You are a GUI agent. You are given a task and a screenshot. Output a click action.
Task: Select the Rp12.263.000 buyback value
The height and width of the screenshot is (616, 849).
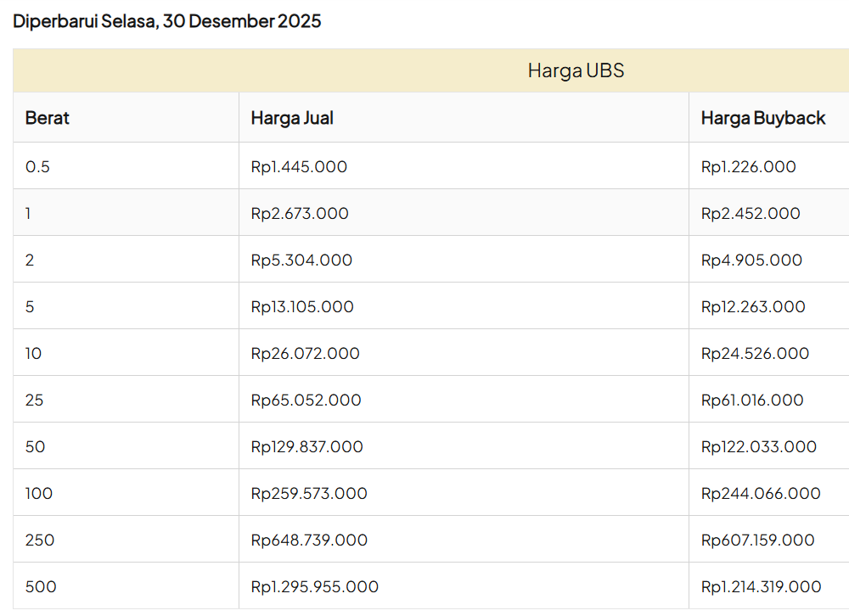pos(753,306)
